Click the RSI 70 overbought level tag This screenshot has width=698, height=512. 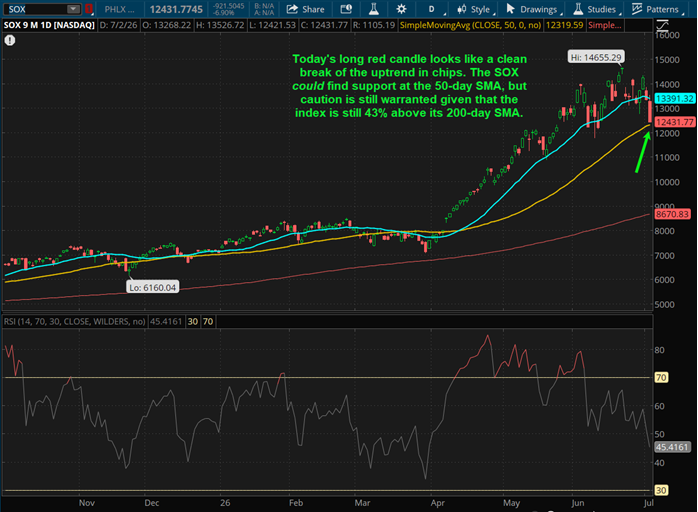[661, 378]
